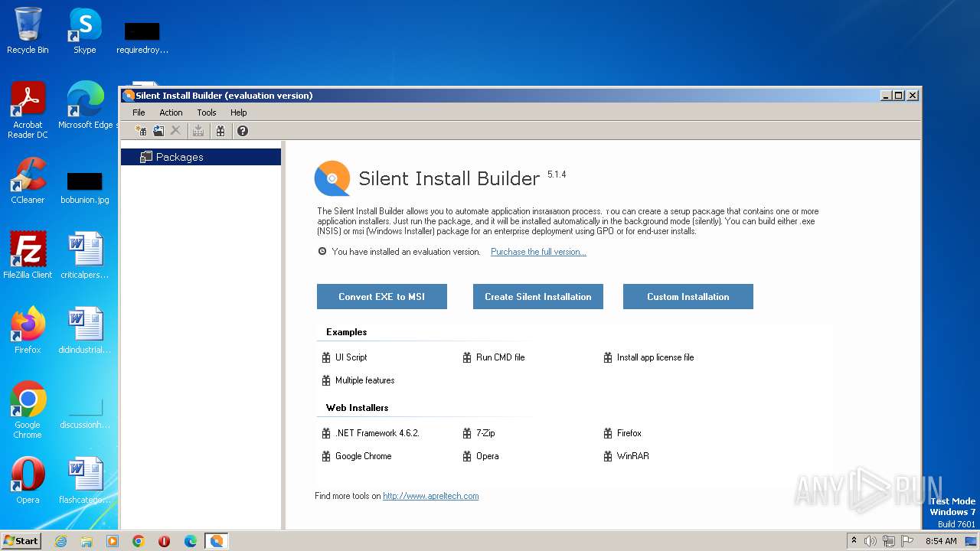
Task: Click the bobunion.jpg desktop file
Action: click(84, 187)
